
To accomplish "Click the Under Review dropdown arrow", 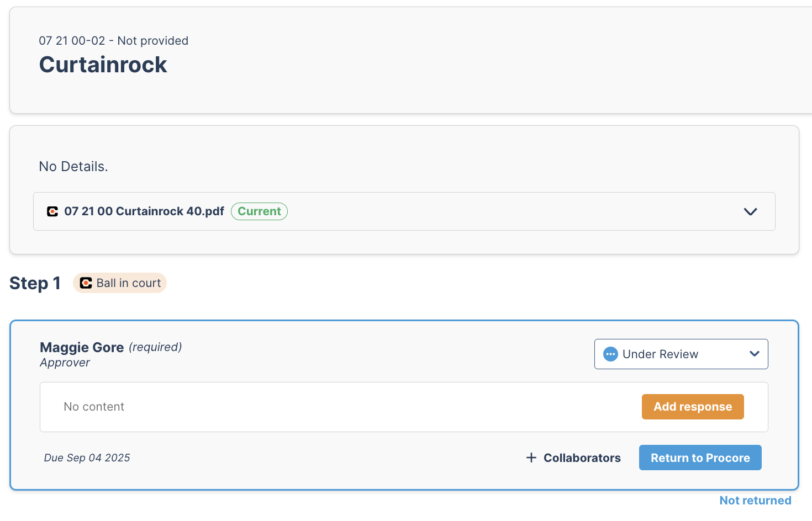I will coord(755,354).
